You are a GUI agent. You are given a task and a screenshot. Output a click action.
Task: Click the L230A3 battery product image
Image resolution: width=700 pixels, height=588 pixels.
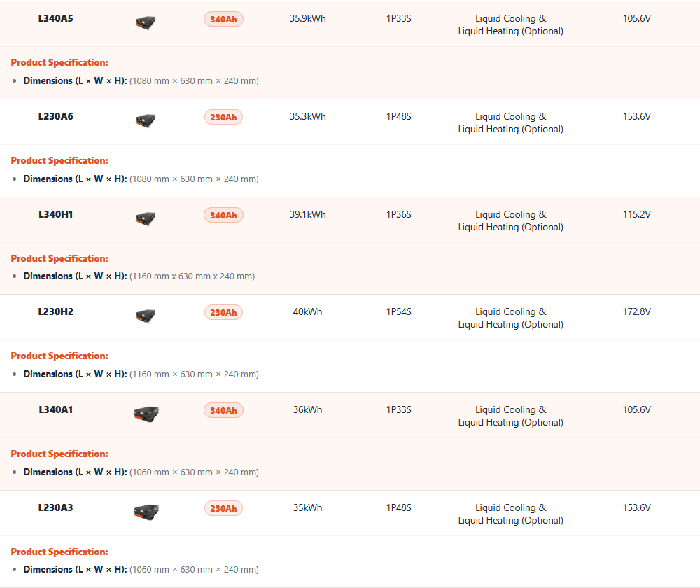point(146,511)
